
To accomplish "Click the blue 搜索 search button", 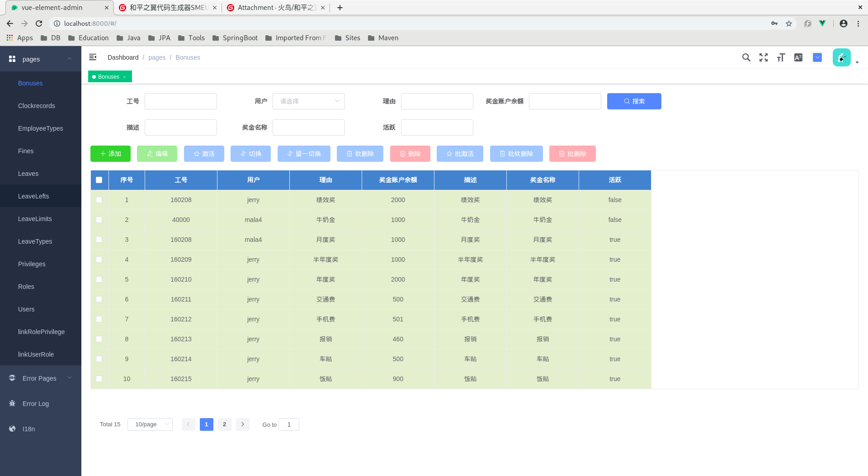I will click(x=634, y=101).
